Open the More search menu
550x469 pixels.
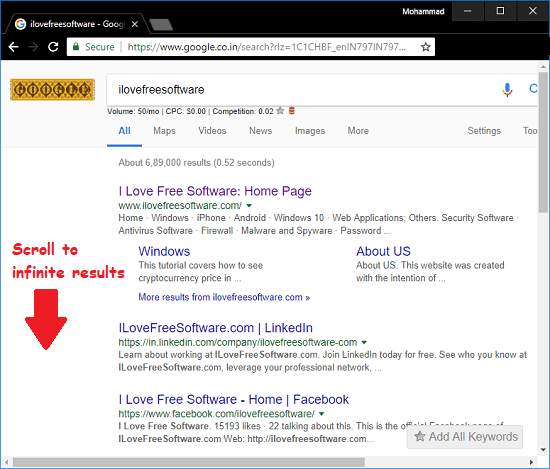click(358, 131)
